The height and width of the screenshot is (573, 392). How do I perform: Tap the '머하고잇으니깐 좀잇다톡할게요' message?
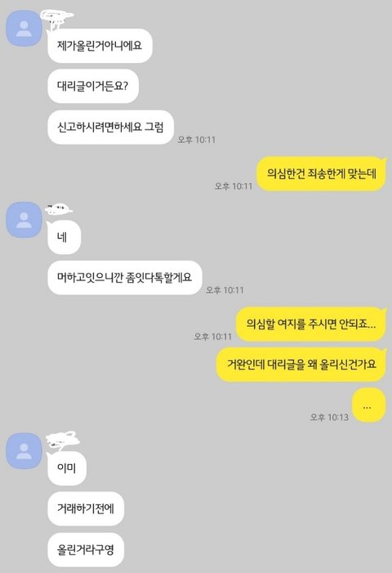(x=124, y=278)
